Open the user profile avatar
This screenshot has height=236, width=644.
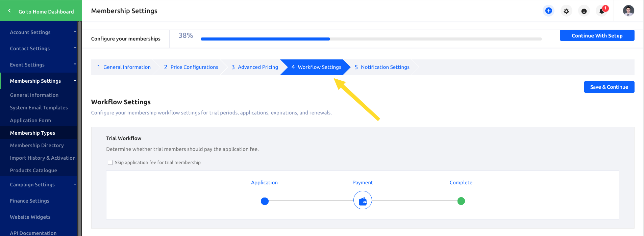(628, 11)
